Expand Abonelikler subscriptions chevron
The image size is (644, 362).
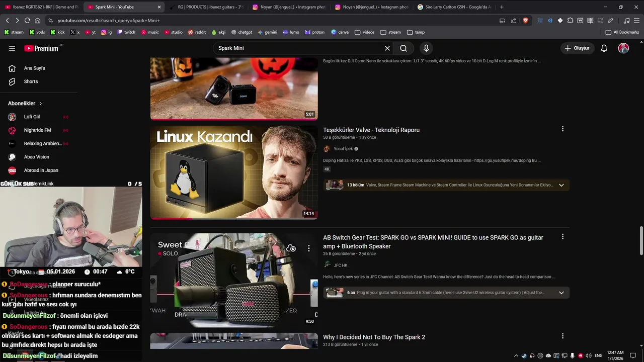41,104
